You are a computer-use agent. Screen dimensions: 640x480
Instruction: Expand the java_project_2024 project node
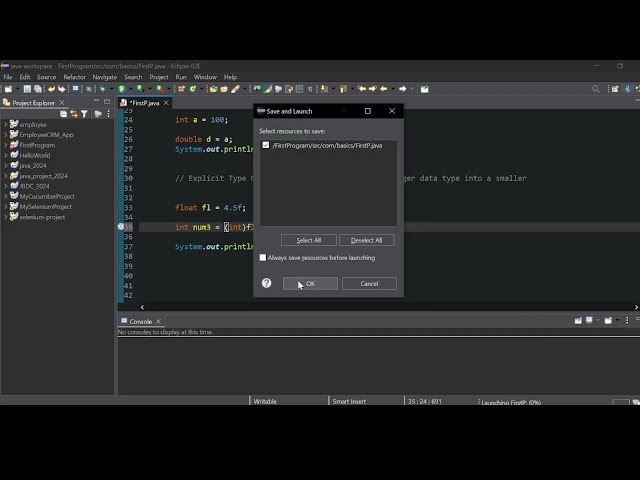pos(6,176)
